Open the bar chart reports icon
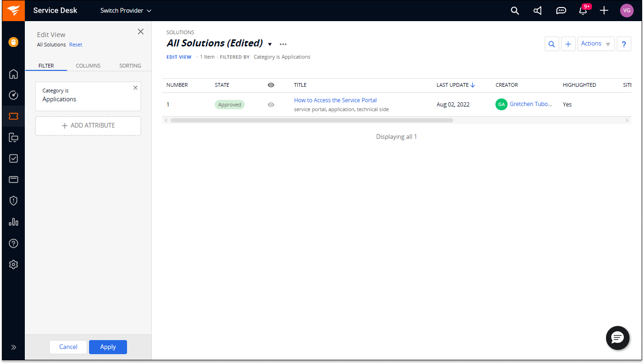Image resolution: width=644 pixels, height=364 pixels. [14, 222]
